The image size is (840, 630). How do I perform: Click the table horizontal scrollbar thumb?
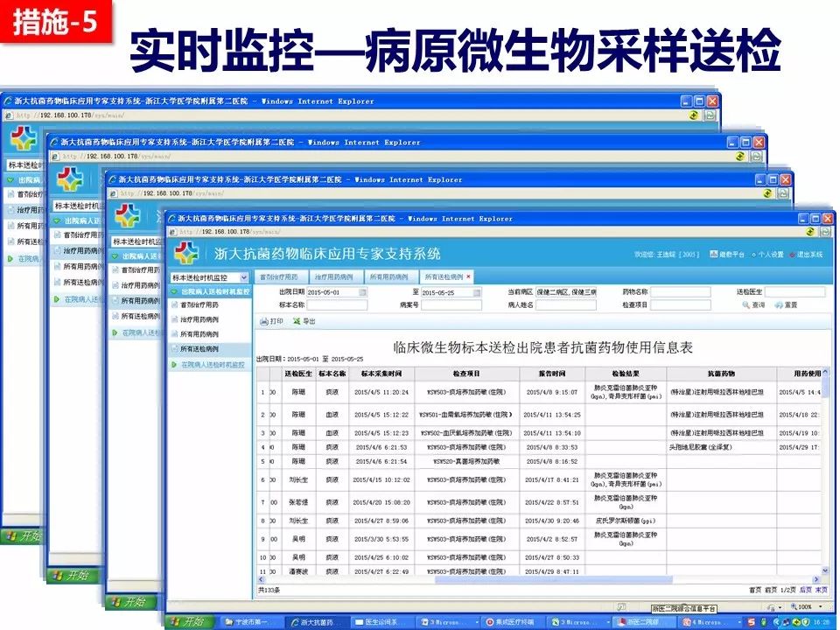point(553,579)
